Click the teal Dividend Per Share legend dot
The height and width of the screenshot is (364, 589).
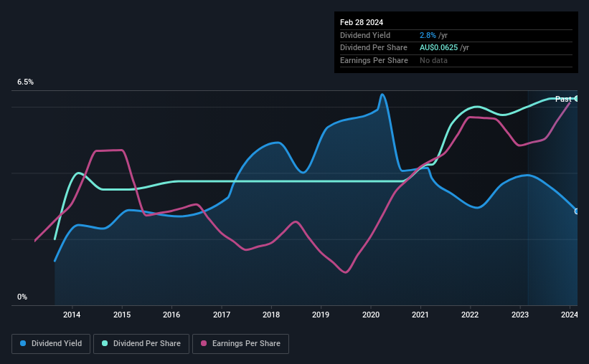tap(105, 343)
